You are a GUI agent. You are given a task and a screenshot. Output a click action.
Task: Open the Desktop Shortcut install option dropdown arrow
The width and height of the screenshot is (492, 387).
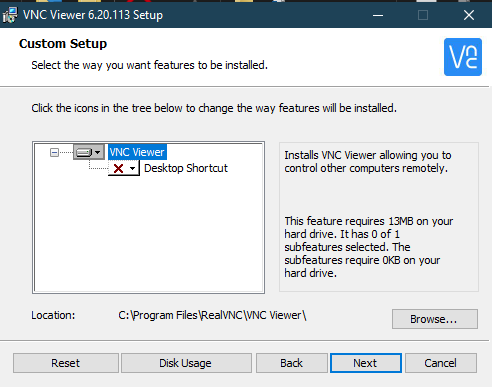pyautogui.click(x=132, y=168)
